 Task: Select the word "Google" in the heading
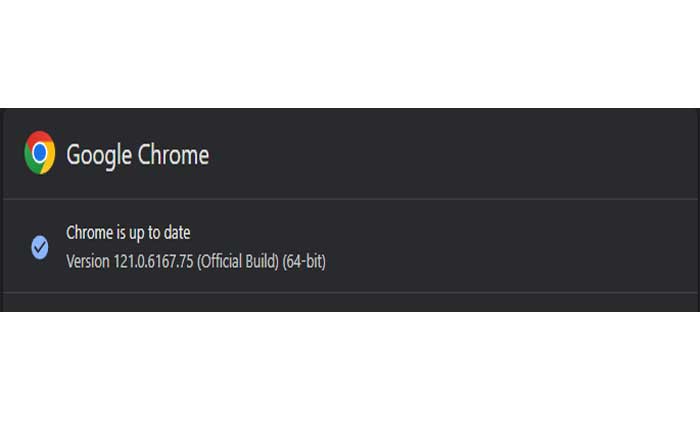tap(99, 155)
